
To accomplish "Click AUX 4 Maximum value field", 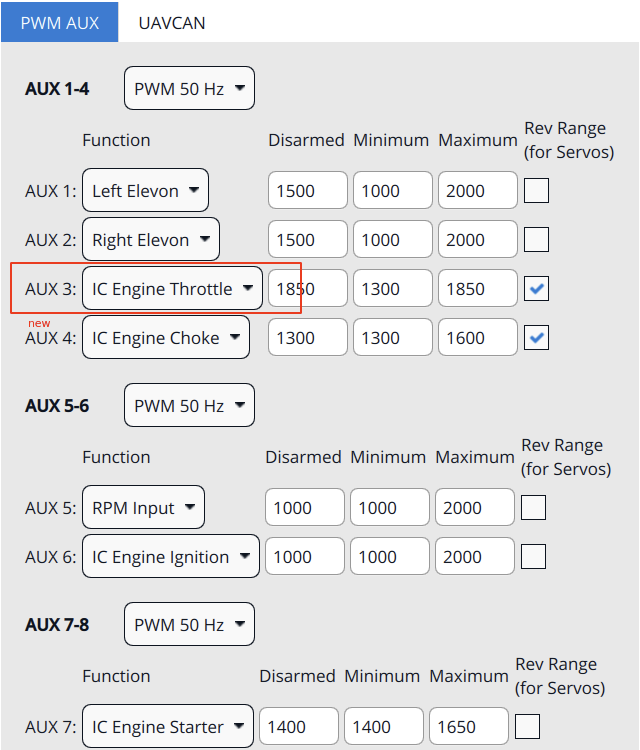I will 477,338.
